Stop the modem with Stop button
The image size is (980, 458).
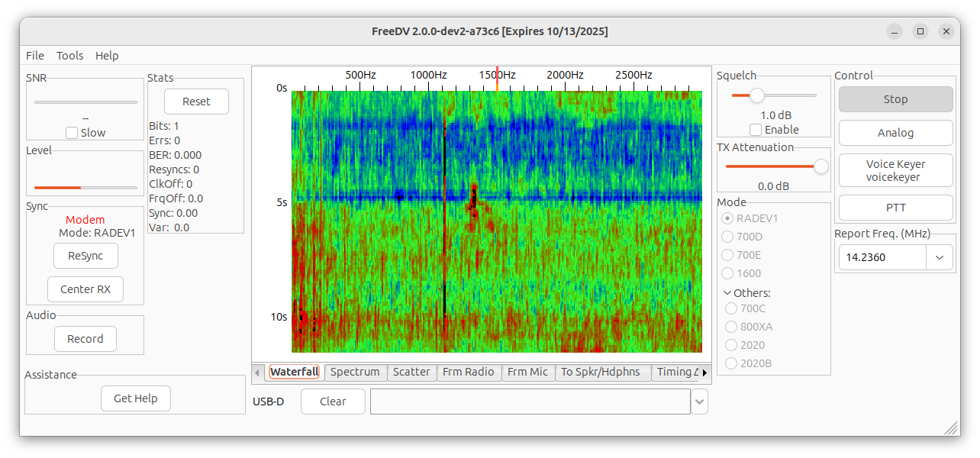pyautogui.click(x=896, y=99)
